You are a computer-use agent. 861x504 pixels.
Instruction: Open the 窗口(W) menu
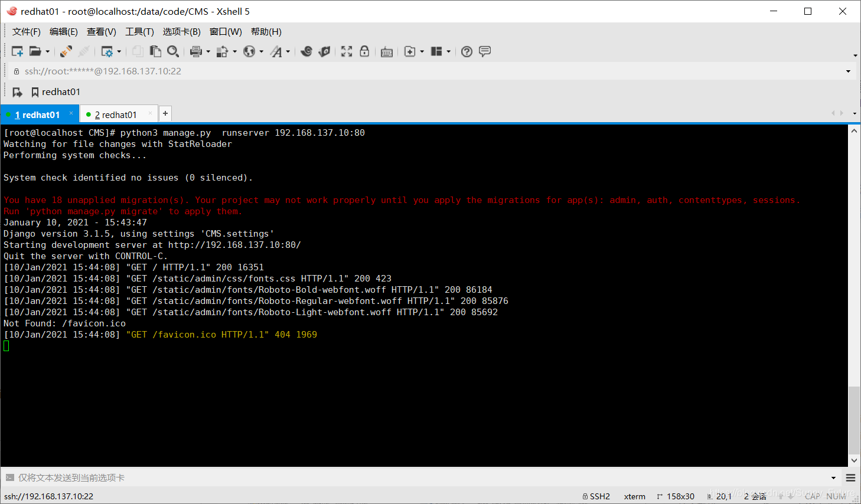pos(226,32)
